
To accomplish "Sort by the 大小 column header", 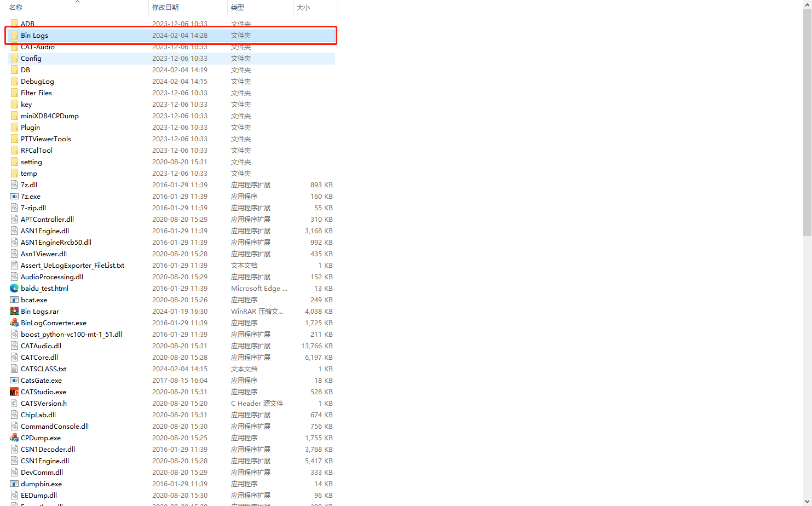I will pos(303,7).
